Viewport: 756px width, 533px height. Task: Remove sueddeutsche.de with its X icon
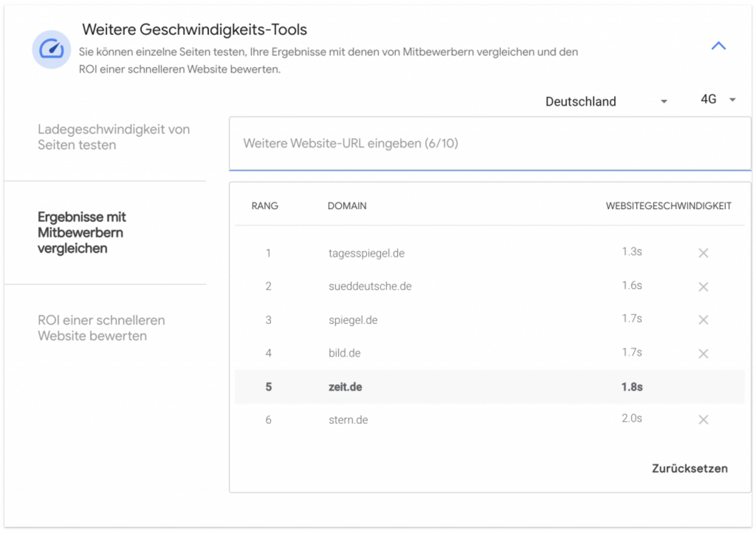(703, 287)
